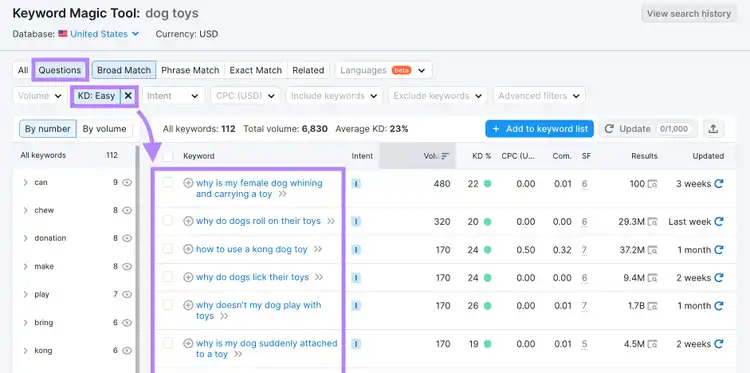Sort groups By volume
The height and width of the screenshot is (373, 750).
coord(104,129)
